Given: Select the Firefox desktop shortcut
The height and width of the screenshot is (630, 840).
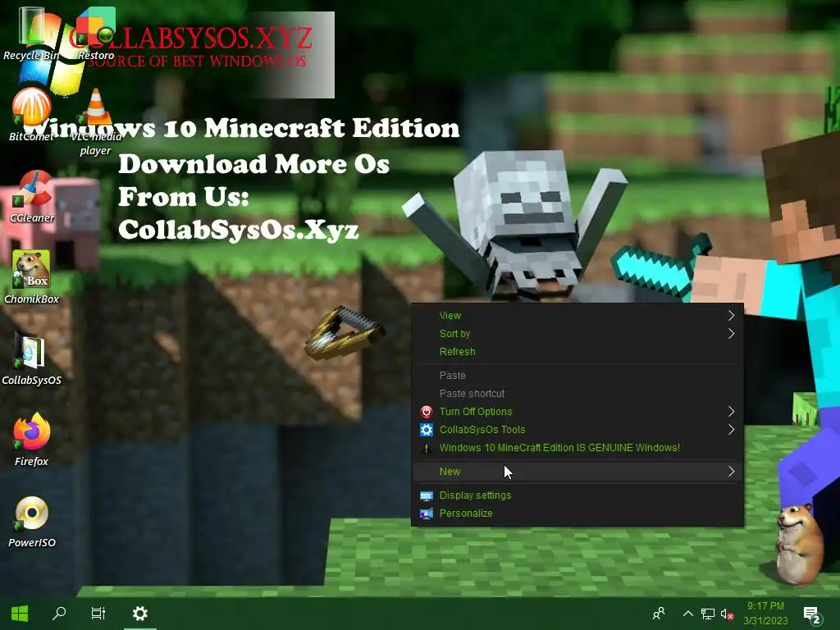Looking at the screenshot, I should 31,440.
